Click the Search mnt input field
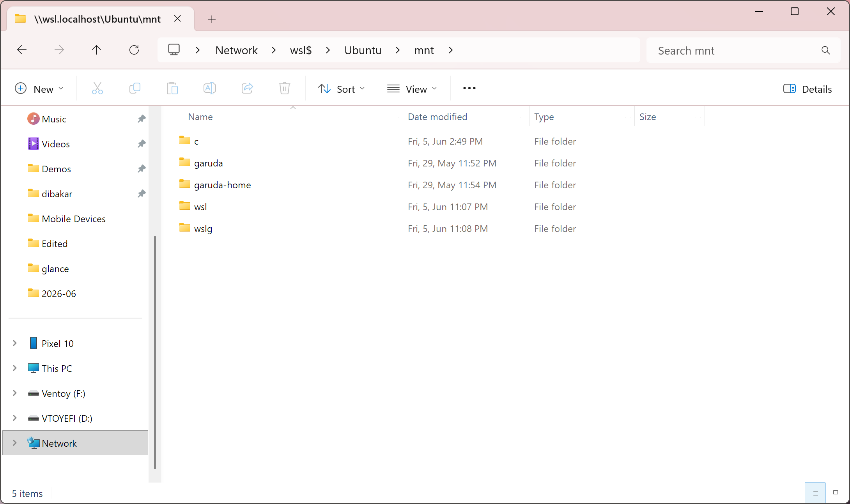850x504 pixels. click(x=737, y=50)
